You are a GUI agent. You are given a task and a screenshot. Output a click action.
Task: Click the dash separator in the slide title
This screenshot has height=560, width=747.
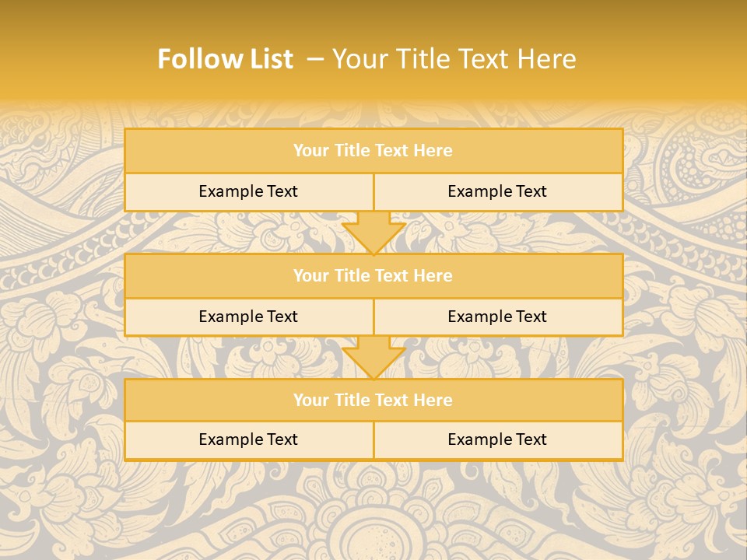(x=314, y=60)
